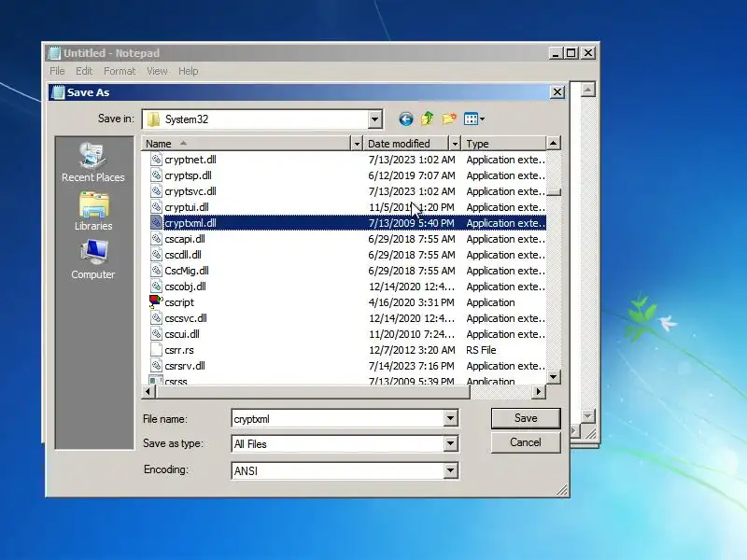
Task: Select the file named cscui.dll
Action: pyautogui.click(x=182, y=334)
